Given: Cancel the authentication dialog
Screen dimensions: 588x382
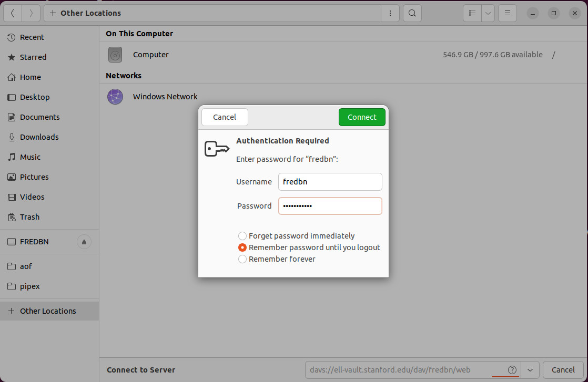Looking at the screenshot, I should pyautogui.click(x=225, y=117).
